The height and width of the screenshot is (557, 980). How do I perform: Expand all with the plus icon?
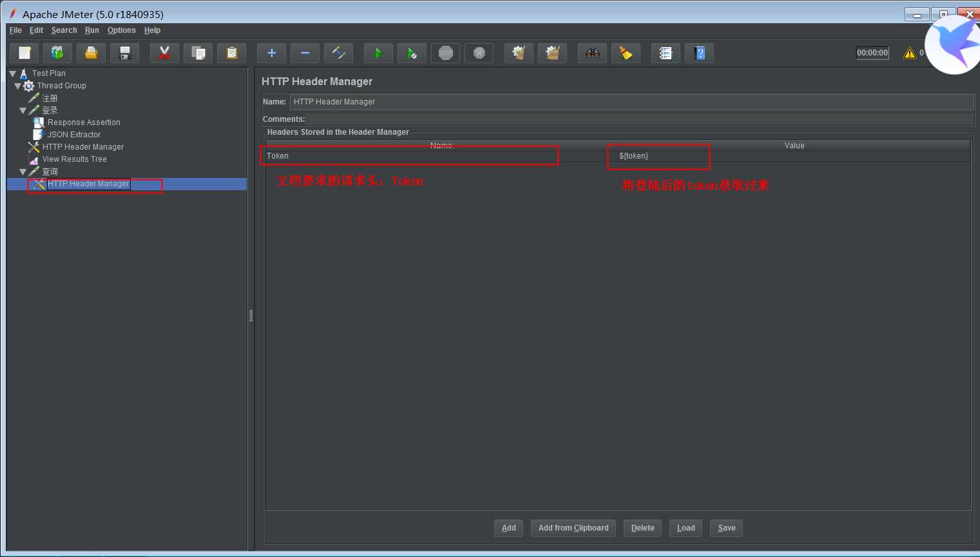click(x=272, y=53)
